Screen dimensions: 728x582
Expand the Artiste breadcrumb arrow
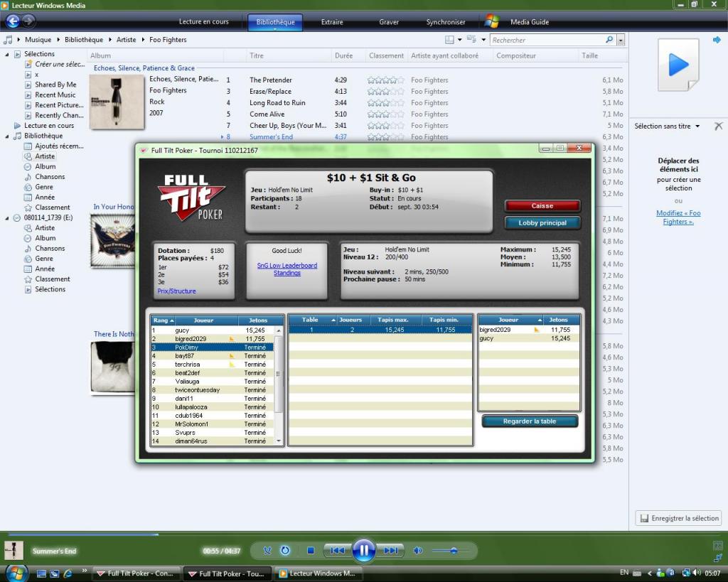(x=143, y=40)
